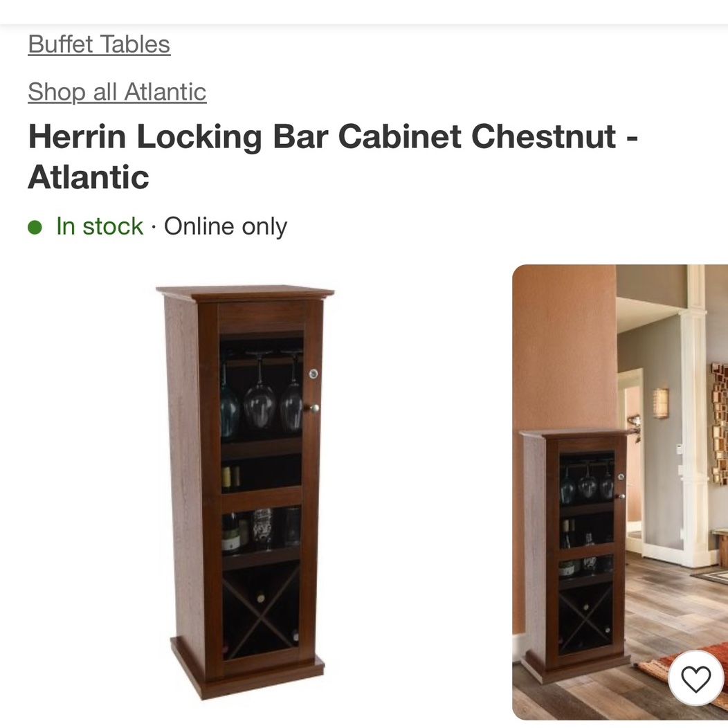Tap the heart favorite icon
The height and width of the screenshot is (728, 728).
695,678
